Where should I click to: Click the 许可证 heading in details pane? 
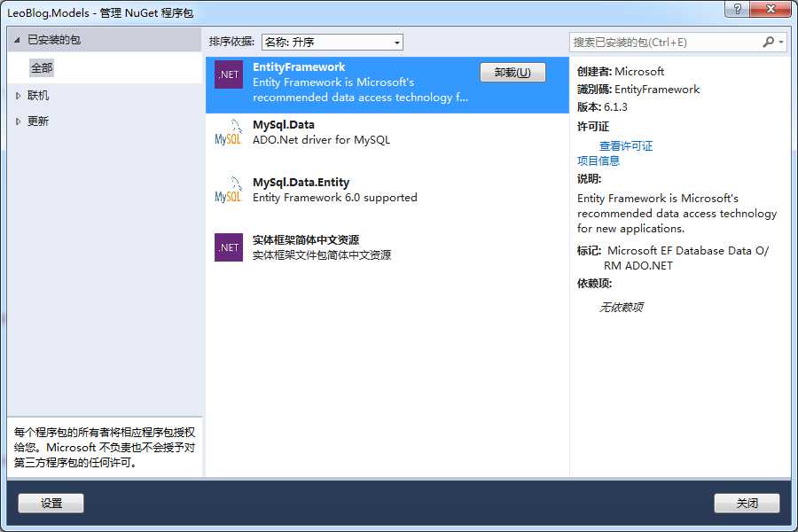(593, 126)
